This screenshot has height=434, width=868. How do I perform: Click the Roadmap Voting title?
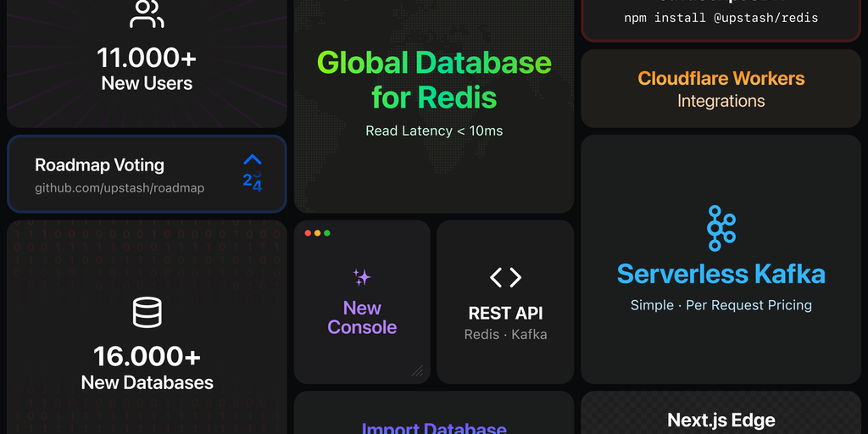point(100,165)
